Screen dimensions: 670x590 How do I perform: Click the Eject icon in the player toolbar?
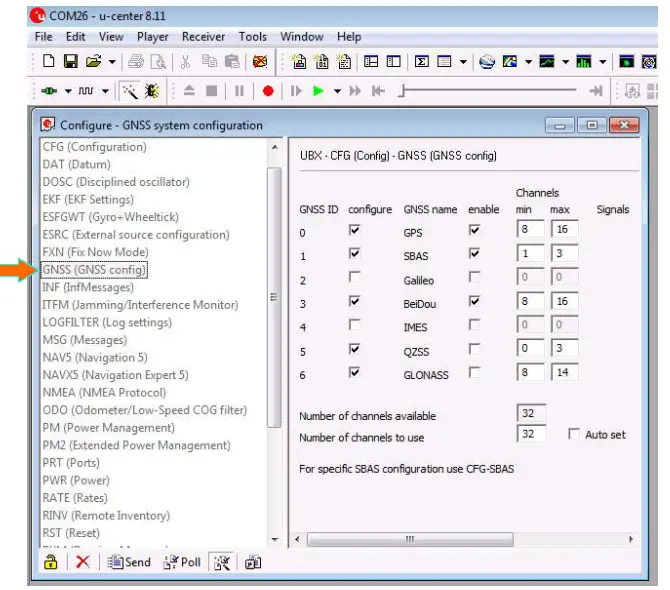click(x=189, y=91)
